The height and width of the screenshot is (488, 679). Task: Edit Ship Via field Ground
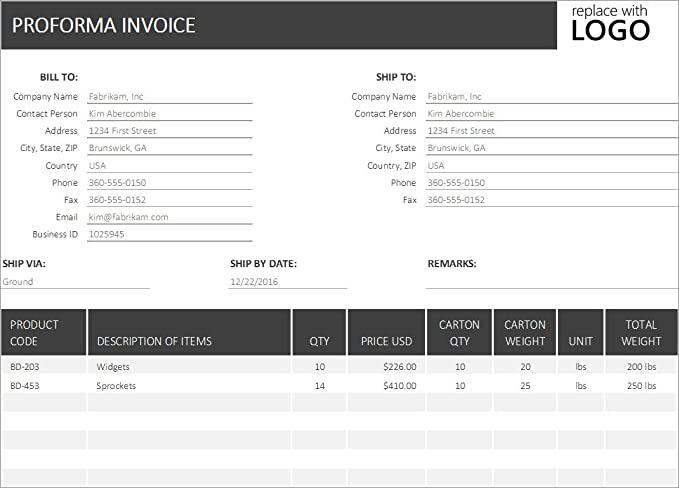[75, 281]
